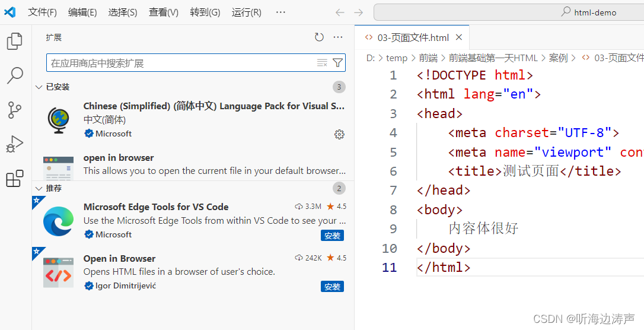
Task: Clear extensions search results icon
Action: (322, 63)
